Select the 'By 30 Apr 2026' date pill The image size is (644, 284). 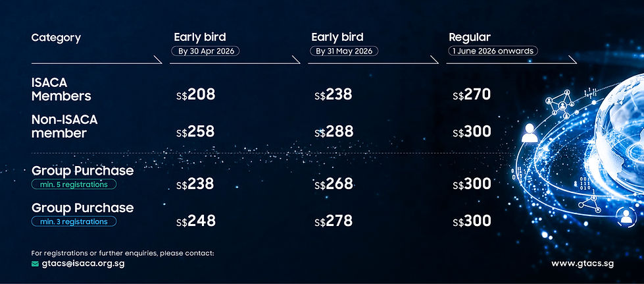pos(205,51)
